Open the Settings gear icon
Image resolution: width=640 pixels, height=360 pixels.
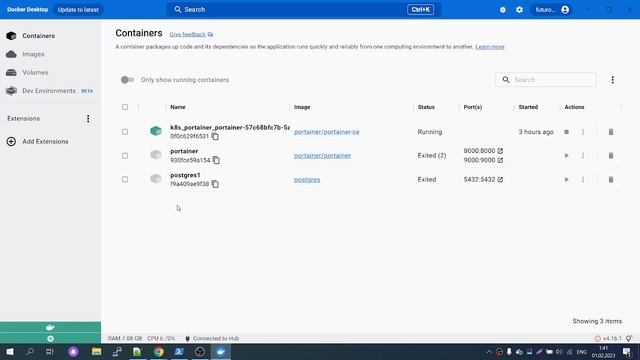(519, 10)
